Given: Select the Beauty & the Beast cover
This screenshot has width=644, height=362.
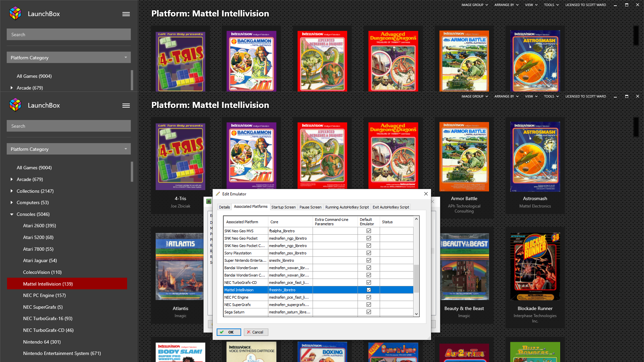Looking at the screenshot, I should [x=464, y=266].
